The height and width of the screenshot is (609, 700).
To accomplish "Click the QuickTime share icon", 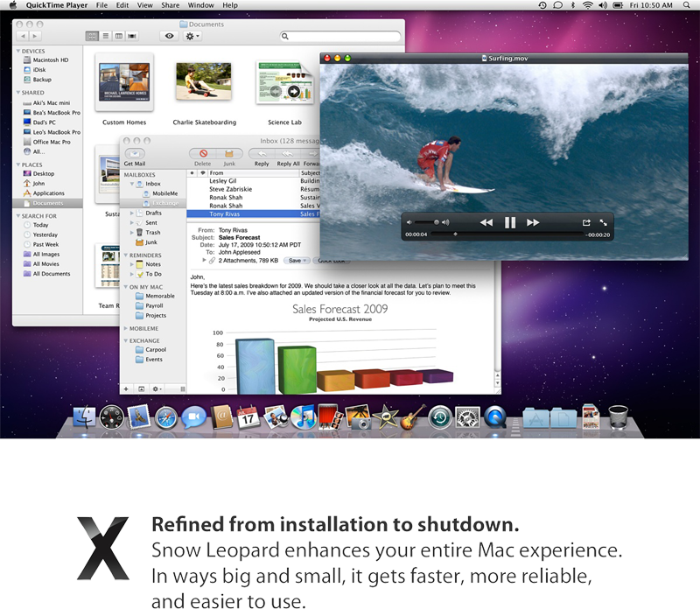I will click(x=586, y=222).
